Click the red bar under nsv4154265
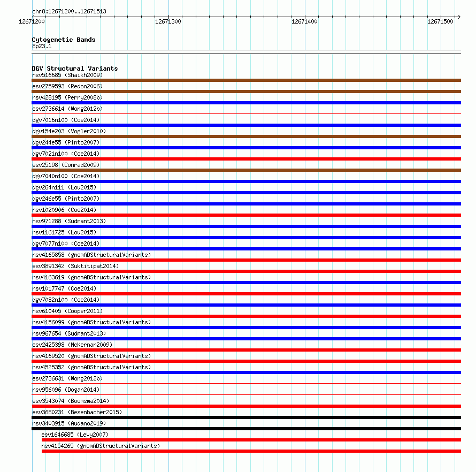Image resolution: width=476 pixels, height=472 pixels. tap(251, 451)
